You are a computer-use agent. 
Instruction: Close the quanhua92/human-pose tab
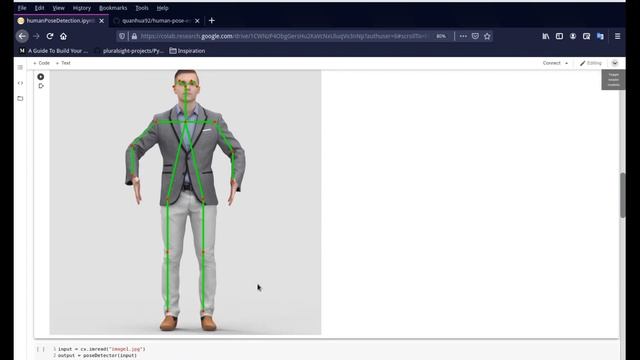[x=197, y=20]
